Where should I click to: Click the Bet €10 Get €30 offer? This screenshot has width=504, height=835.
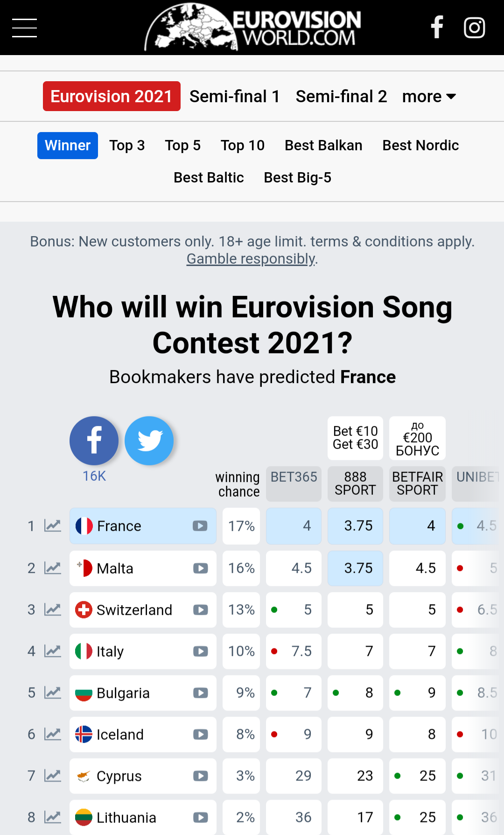point(355,438)
